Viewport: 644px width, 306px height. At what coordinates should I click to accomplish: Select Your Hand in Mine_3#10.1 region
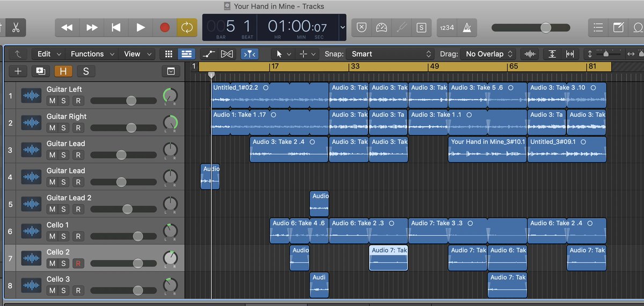(487, 150)
